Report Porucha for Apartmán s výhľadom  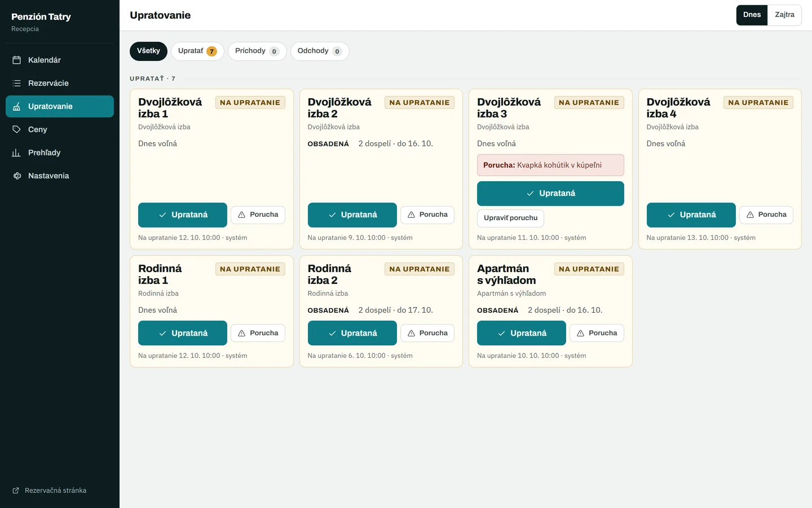[597, 333]
